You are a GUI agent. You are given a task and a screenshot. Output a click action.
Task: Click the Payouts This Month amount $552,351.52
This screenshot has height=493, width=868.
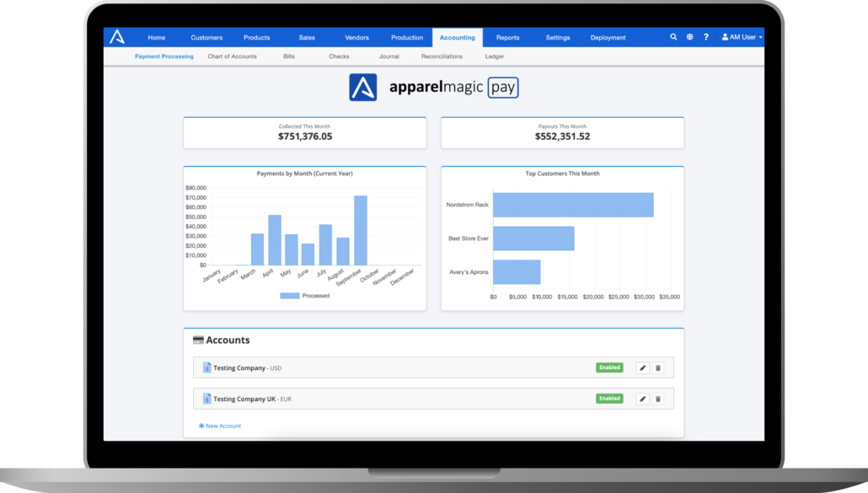point(562,137)
